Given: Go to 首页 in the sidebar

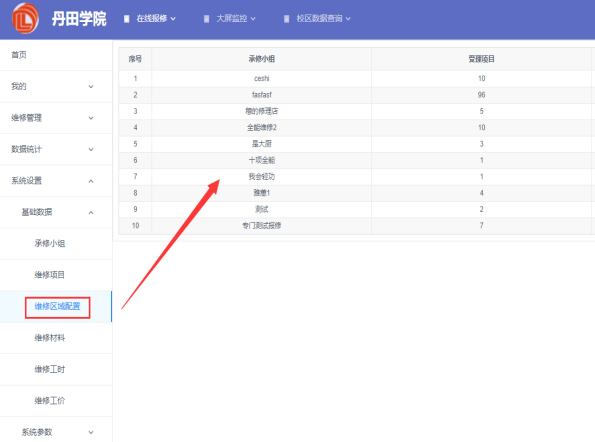Looking at the screenshot, I should pyautogui.click(x=56, y=55).
